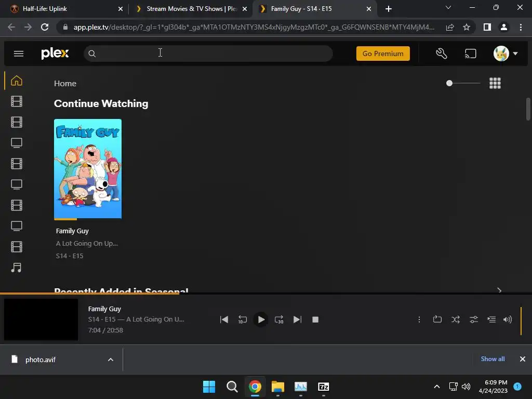Screen dimensions: 532x399
Task: Open the Windows Start menu
Action: [209, 387]
